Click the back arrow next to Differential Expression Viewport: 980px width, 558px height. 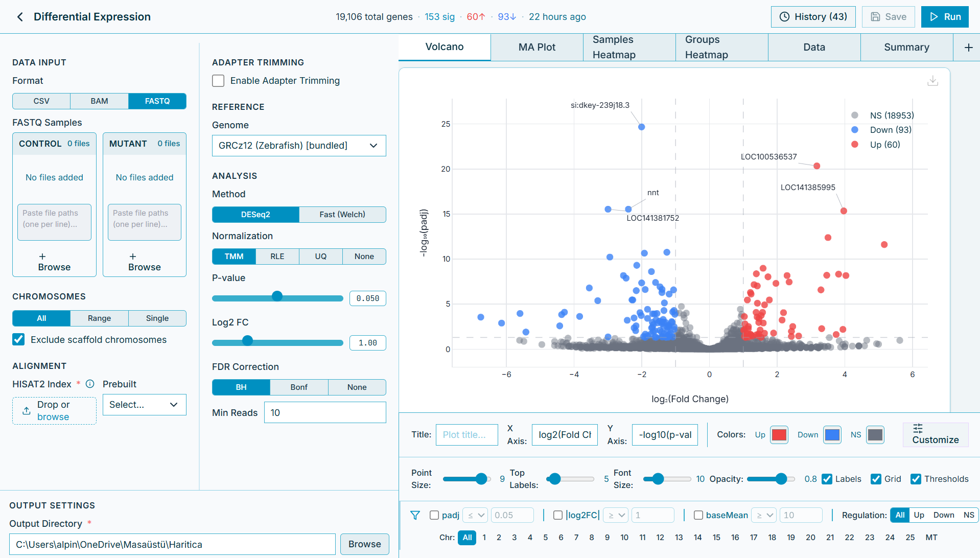(x=20, y=17)
